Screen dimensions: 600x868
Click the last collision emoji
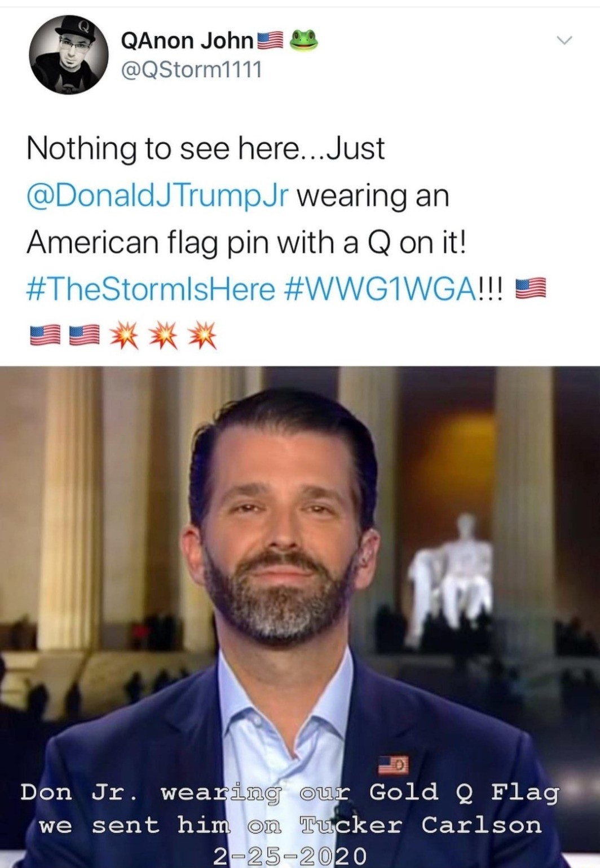[x=202, y=335]
